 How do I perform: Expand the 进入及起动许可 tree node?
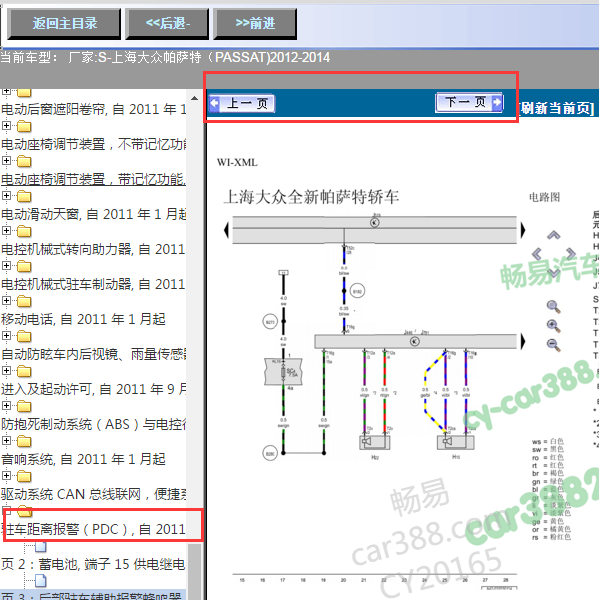(x=6, y=371)
